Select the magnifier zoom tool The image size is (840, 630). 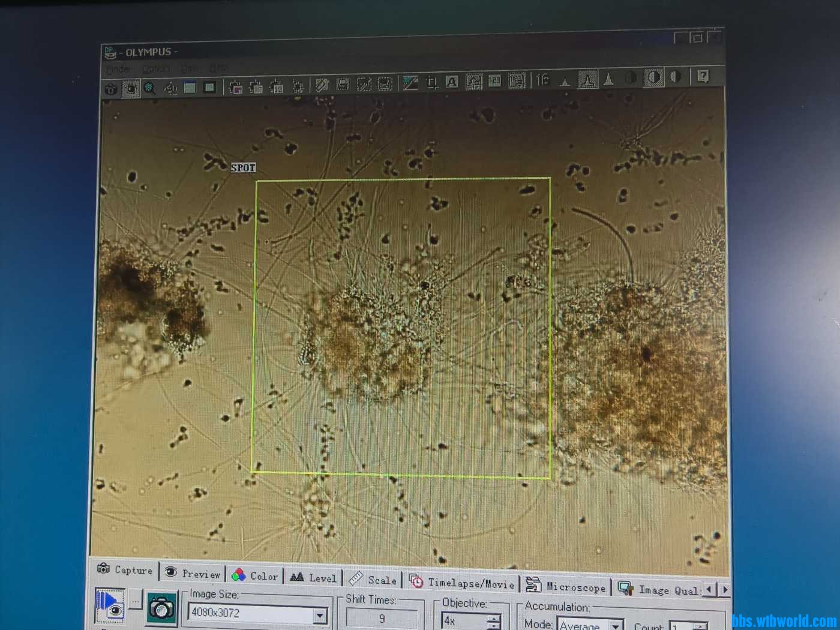click(150, 89)
